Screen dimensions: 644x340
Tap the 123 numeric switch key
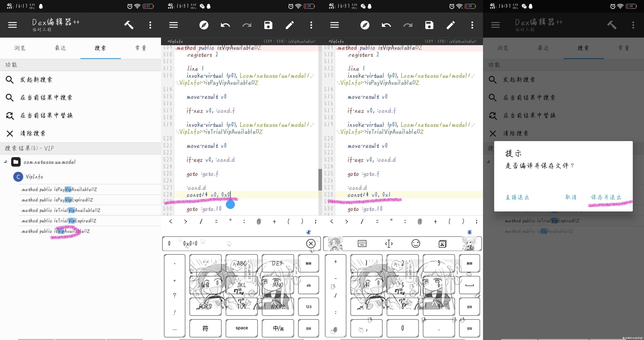click(308, 307)
